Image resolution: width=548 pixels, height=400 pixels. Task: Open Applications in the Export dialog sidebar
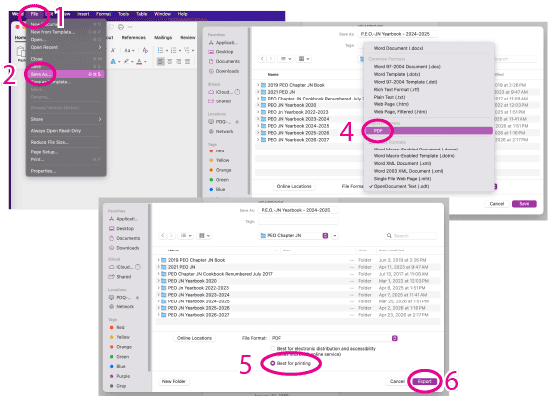tap(123, 219)
